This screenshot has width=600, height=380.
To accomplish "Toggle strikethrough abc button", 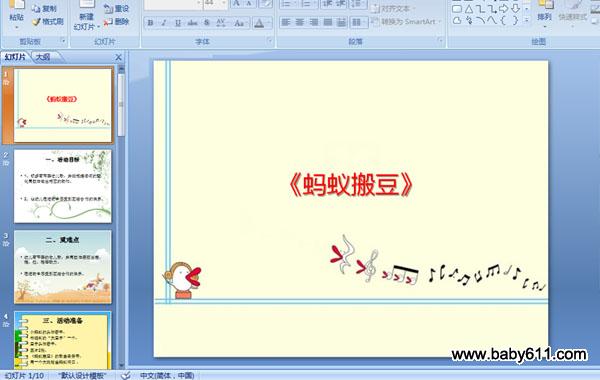I will tap(192, 23).
